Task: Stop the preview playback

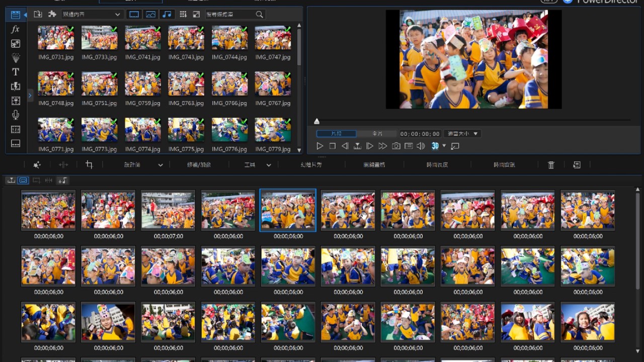Action: [x=333, y=146]
